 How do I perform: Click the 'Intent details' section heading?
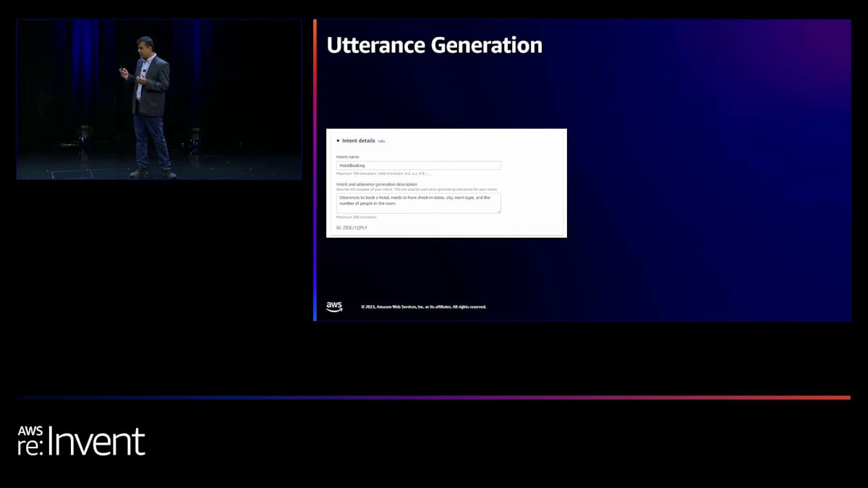coord(359,141)
